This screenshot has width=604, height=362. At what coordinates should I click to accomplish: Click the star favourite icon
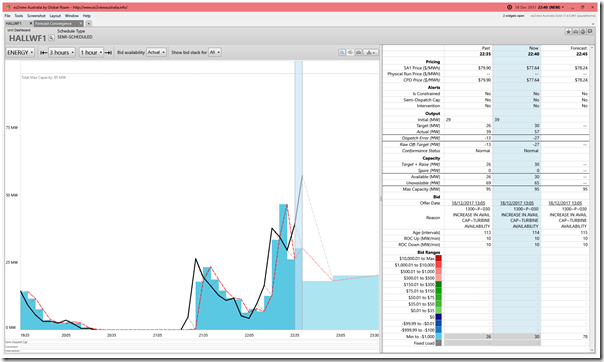coord(568,32)
